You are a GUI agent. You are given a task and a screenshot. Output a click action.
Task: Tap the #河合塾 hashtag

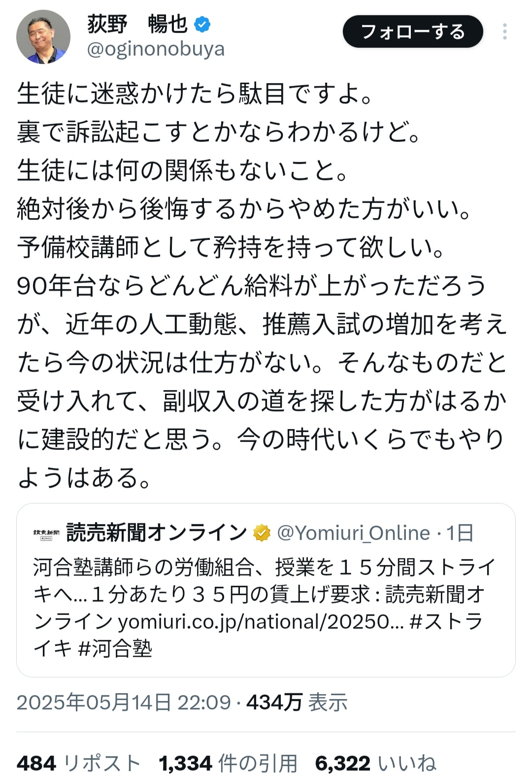[x=115, y=648]
